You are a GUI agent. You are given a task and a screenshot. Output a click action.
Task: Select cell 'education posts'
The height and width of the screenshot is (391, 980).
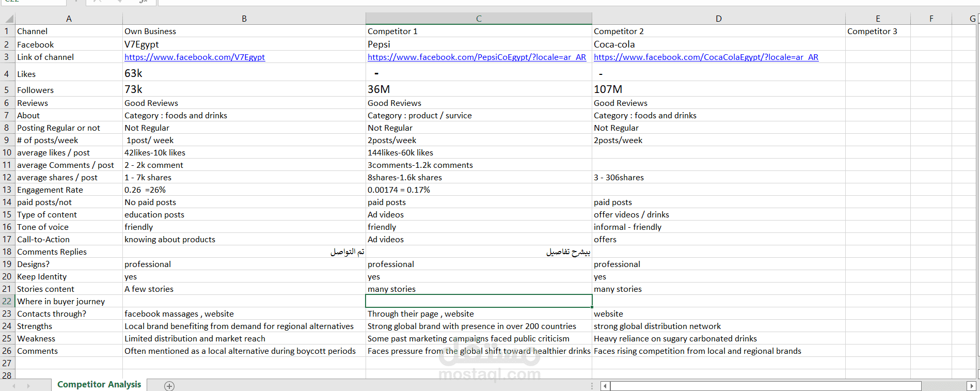[x=244, y=215]
